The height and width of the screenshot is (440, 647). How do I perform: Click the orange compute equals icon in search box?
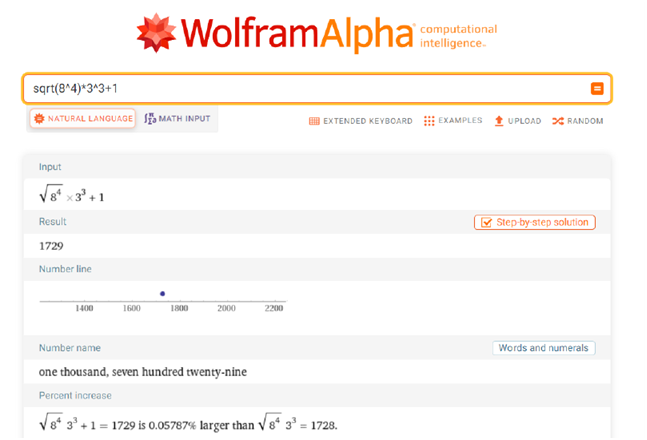tap(597, 88)
